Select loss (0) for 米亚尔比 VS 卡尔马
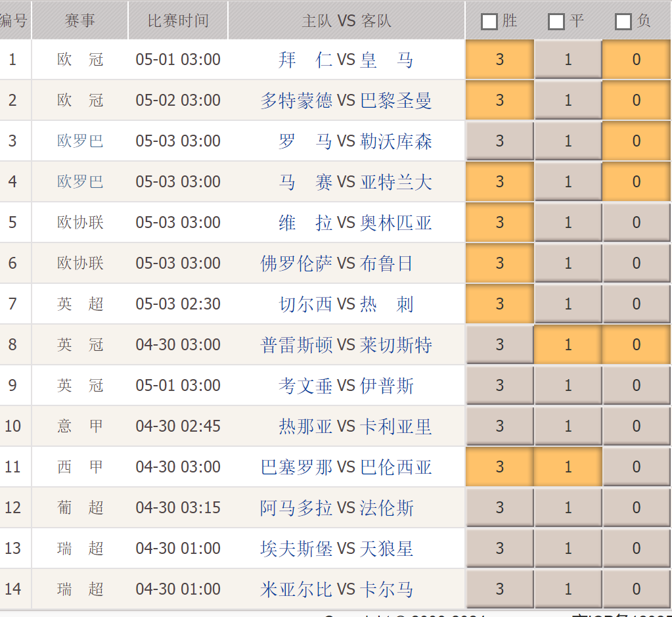 [x=637, y=589]
